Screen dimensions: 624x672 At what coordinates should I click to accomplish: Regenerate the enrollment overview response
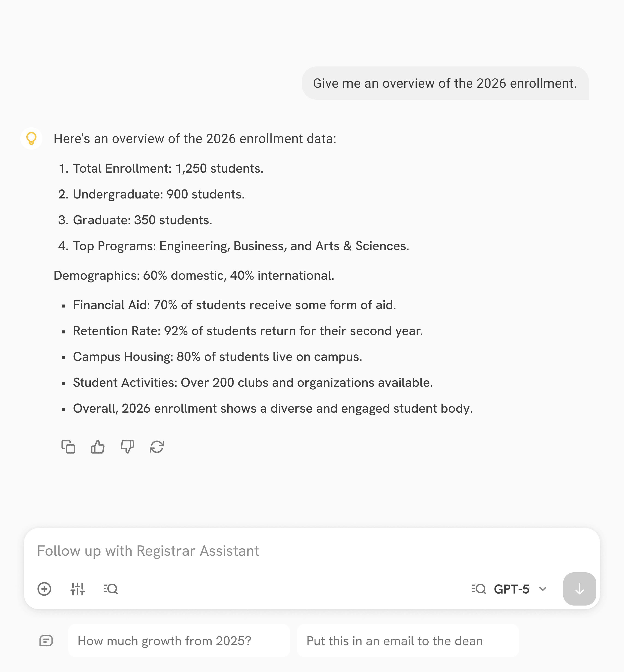[157, 447]
